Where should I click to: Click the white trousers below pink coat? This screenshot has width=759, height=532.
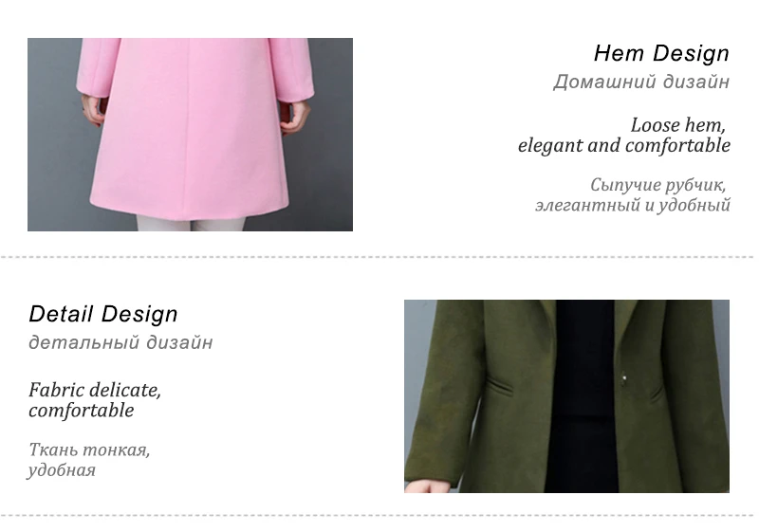[191, 224]
